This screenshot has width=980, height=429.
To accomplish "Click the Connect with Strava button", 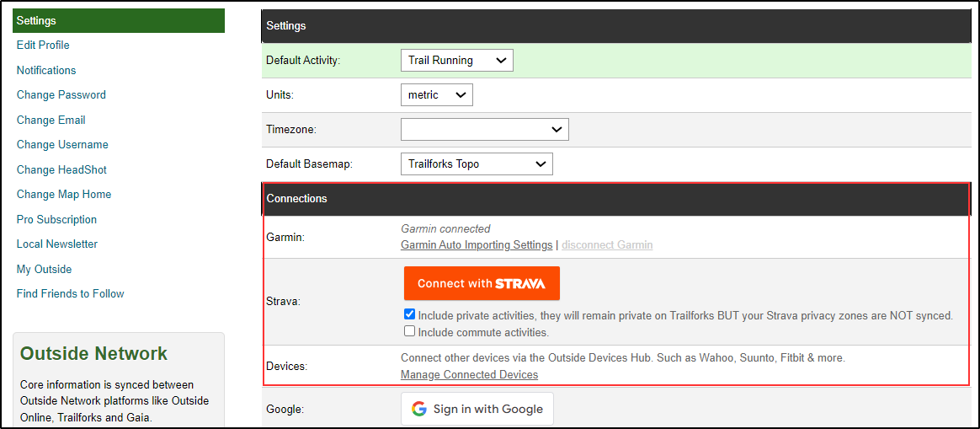I will click(482, 284).
